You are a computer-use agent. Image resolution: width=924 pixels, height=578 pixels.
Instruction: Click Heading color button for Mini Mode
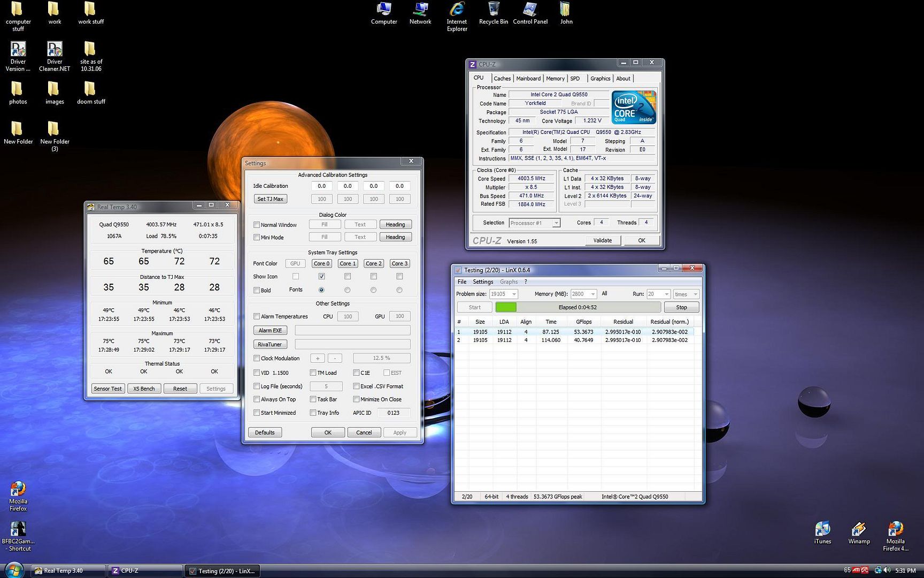point(395,237)
